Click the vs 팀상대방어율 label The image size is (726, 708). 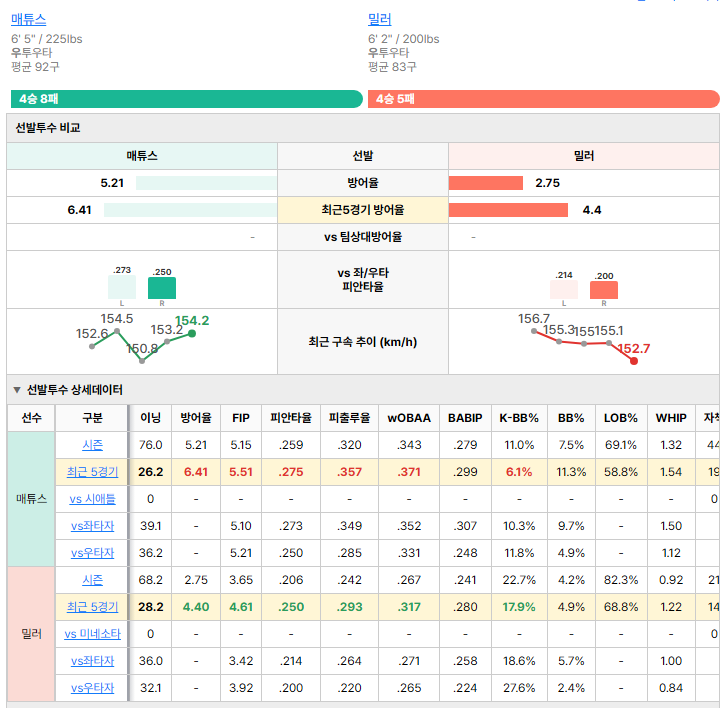[x=363, y=237]
